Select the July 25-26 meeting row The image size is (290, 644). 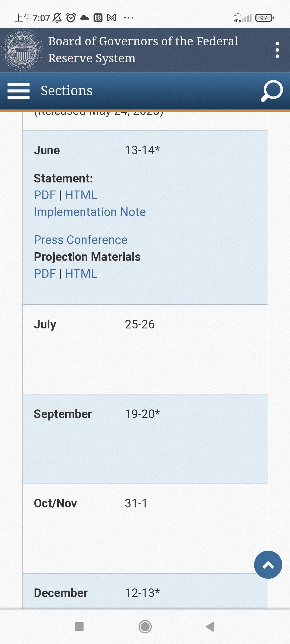pos(145,349)
